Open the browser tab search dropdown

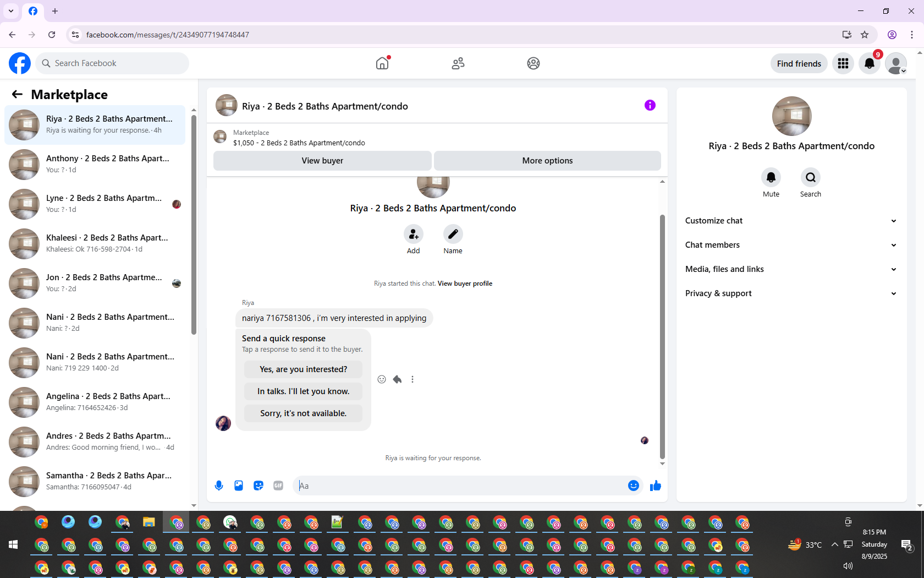(11, 11)
